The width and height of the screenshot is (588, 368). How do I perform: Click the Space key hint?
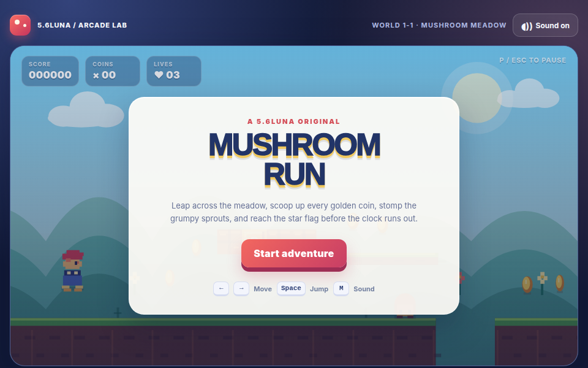point(291,288)
